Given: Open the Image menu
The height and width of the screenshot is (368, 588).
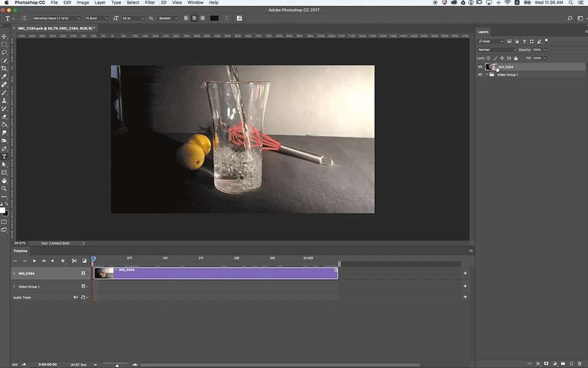Looking at the screenshot, I should click(83, 3).
